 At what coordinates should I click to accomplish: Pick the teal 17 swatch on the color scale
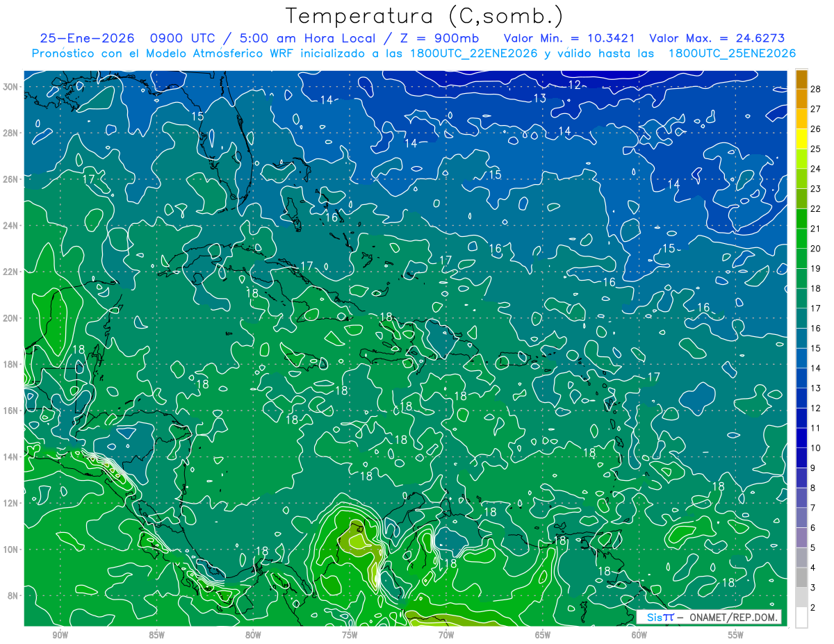(x=801, y=299)
